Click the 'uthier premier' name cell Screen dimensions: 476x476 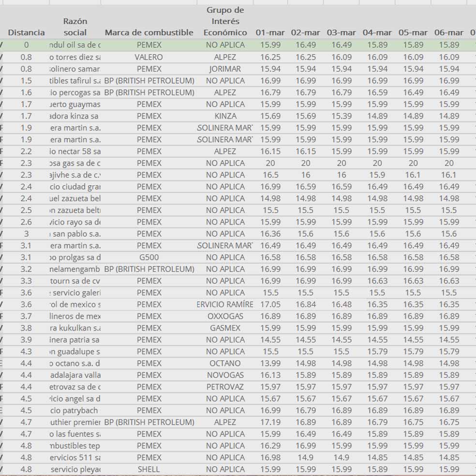(x=75, y=422)
